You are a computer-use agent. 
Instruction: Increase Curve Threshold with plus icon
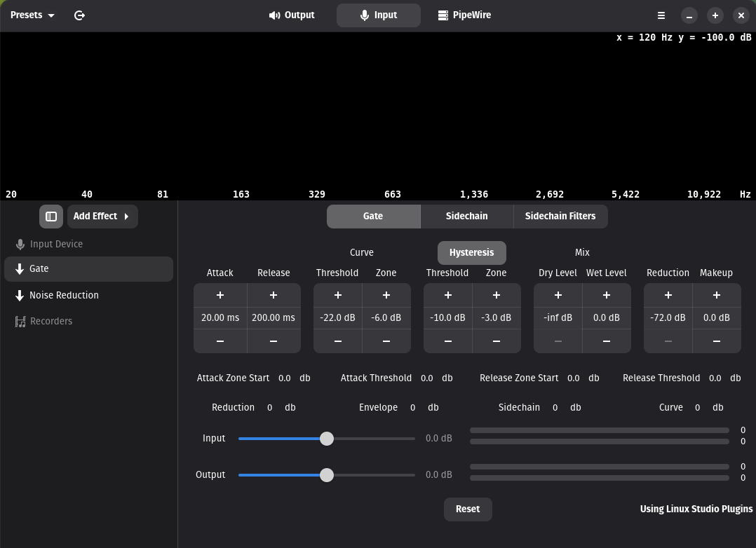click(337, 296)
